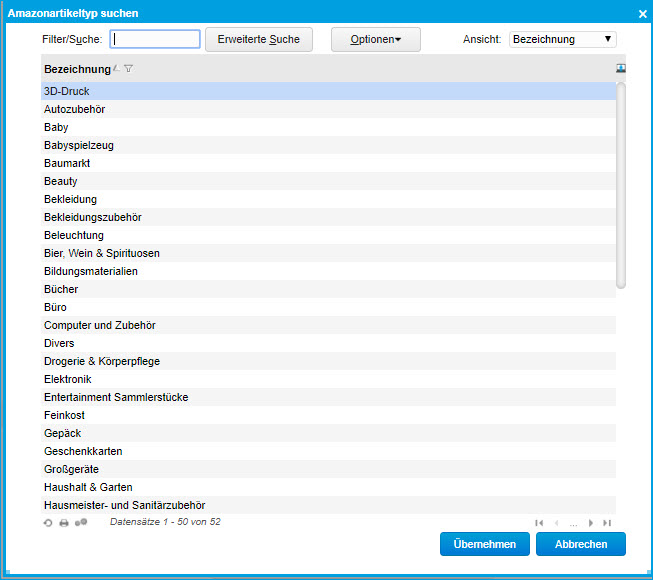Click the column settings icon at header right
Screen dimensions: 653x580
point(621,68)
